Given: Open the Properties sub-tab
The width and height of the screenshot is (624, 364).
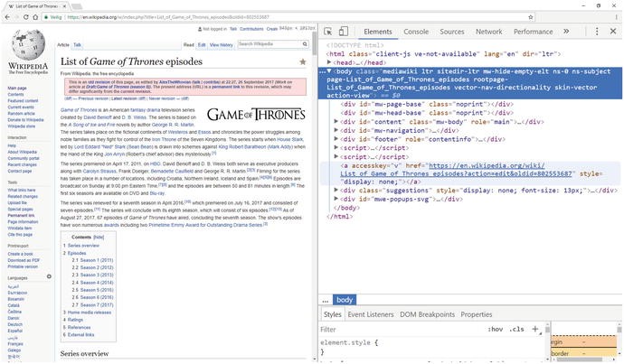Looking at the screenshot, I should pos(477,314).
